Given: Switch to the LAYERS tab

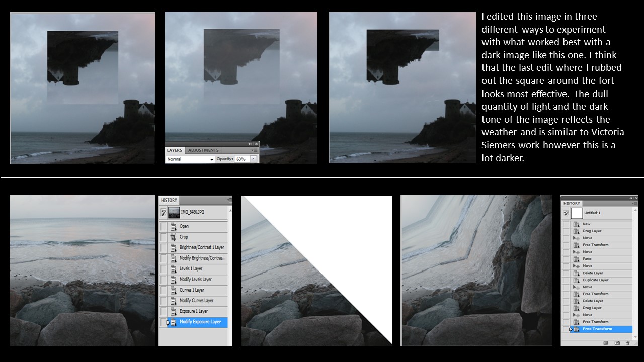Looking at the screenshot, I should (175, 150).
